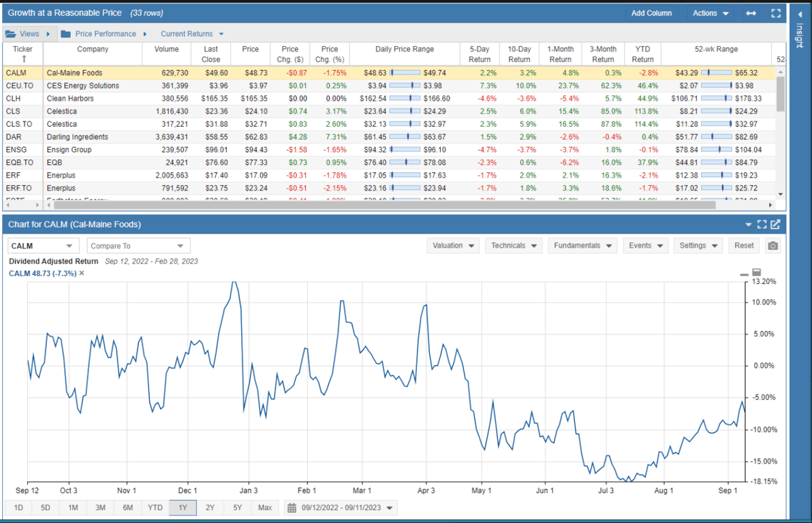Screen dimensions: 812x523
Task: Remove the CALM series via its x
Action: point(82,273)
